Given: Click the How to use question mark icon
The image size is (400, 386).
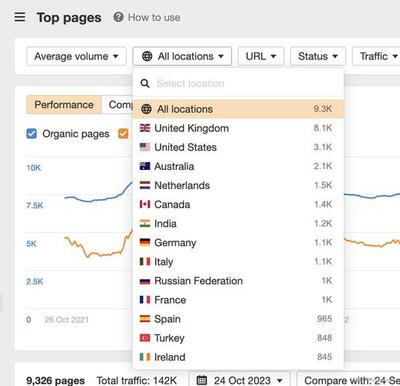Looking at the screenshot, I should [x=118, y=17].
